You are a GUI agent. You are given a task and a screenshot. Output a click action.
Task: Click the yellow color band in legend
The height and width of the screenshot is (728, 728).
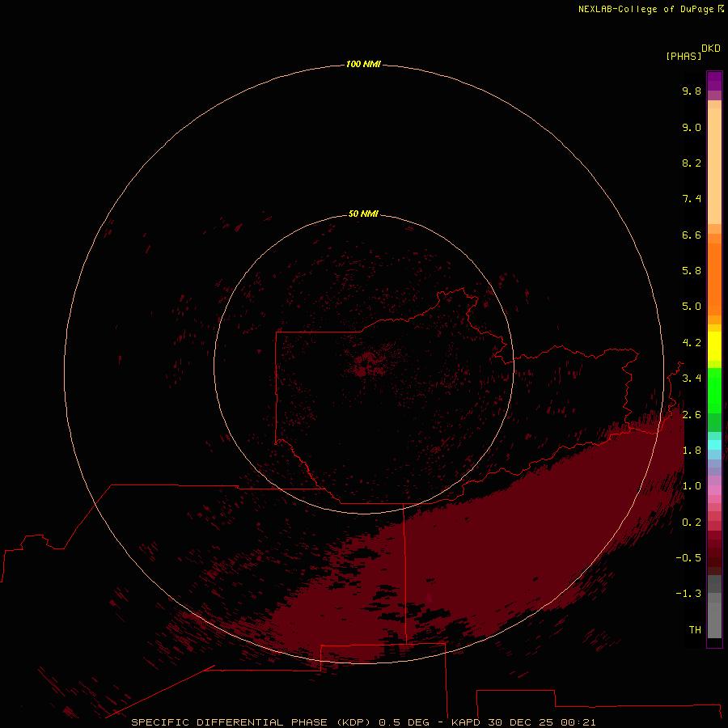coord(714,346)
